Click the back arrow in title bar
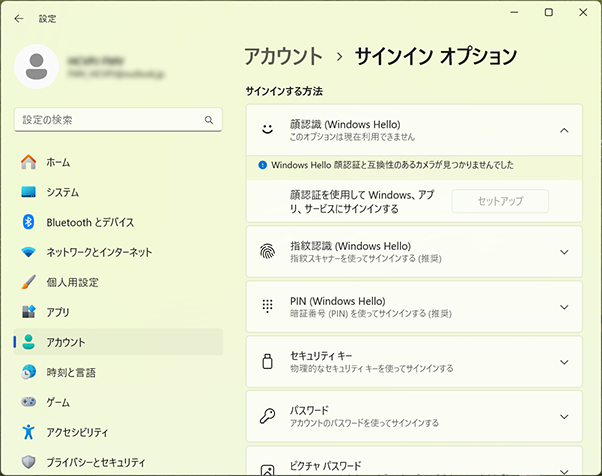Viewport: 602px width, 476px height. [x=19, y=18]
